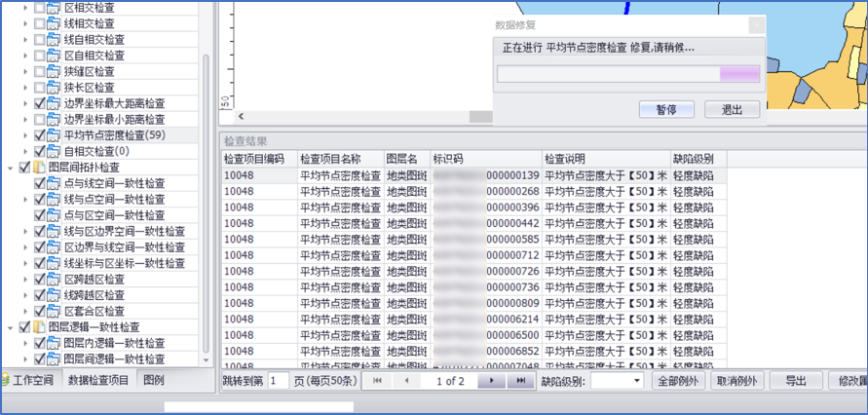
Task: Uncheck the 区跨越区检查 checkbox
Action: click(40, 280)
